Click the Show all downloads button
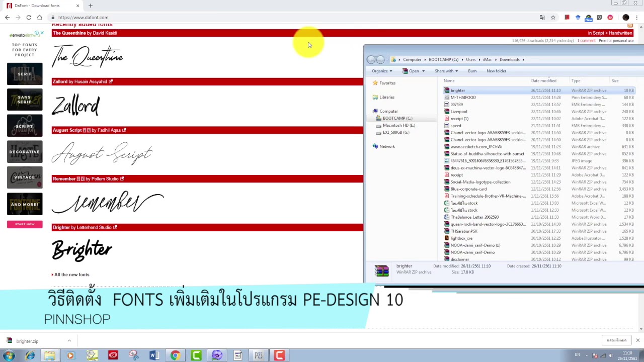Screen dimensions: 644x362 [x=616, y=340]
